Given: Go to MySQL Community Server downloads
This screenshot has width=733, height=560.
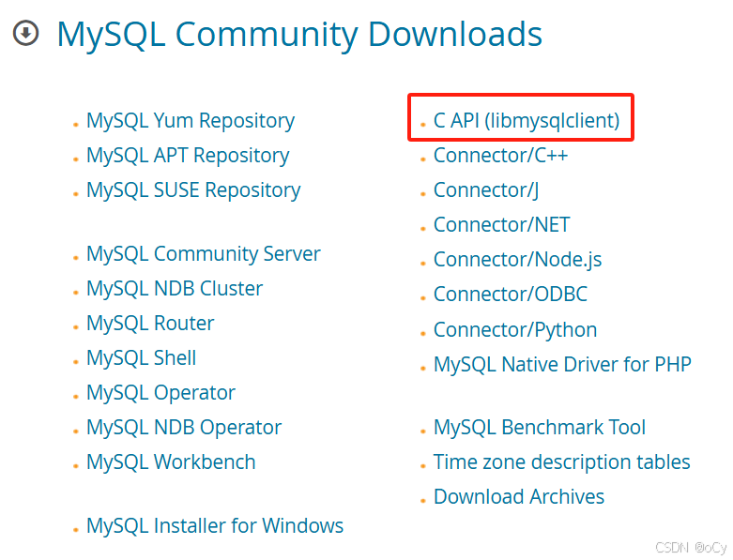Looking at the screenshot, I should pos(204,254).
